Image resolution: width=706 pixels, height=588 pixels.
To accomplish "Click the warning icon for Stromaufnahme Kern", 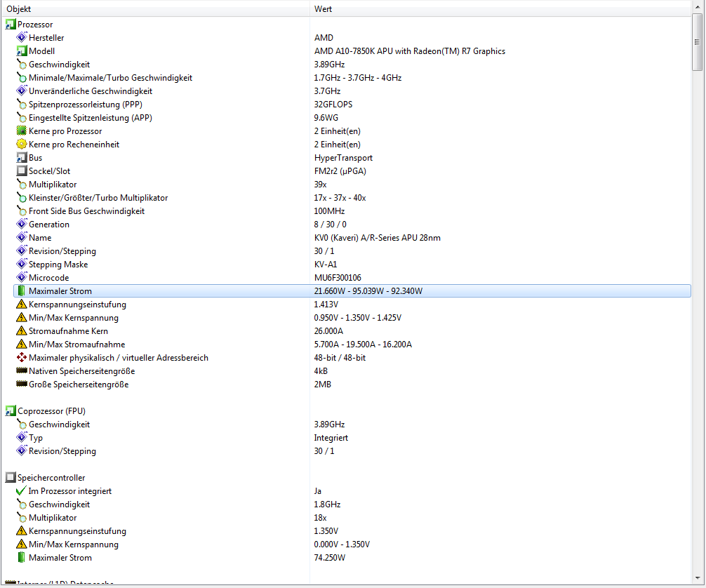I will click(x=22, y=331).
